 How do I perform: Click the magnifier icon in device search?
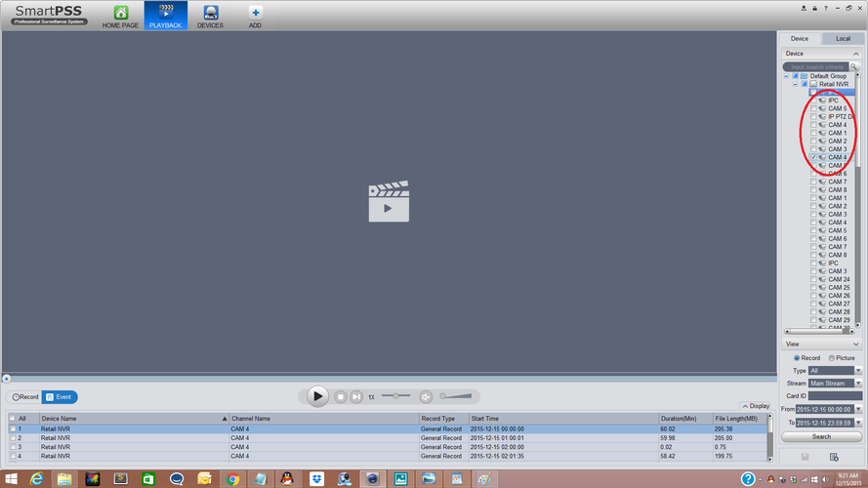[854, 66]
